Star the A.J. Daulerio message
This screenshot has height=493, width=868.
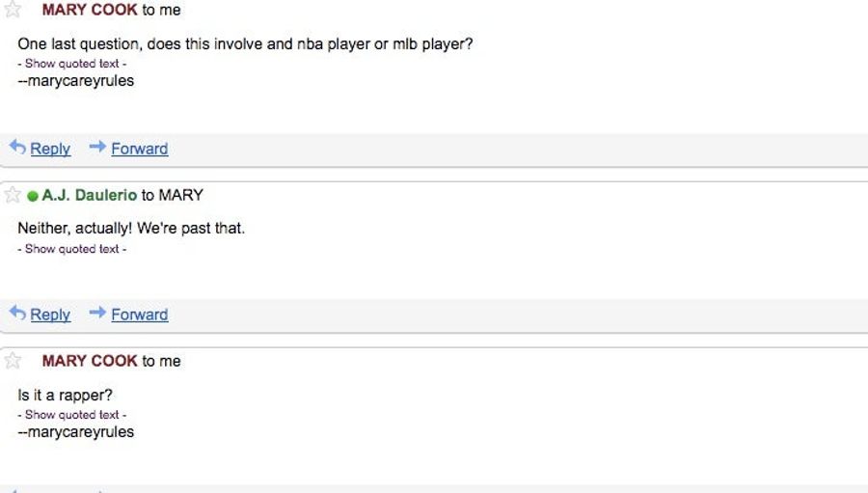13,195
